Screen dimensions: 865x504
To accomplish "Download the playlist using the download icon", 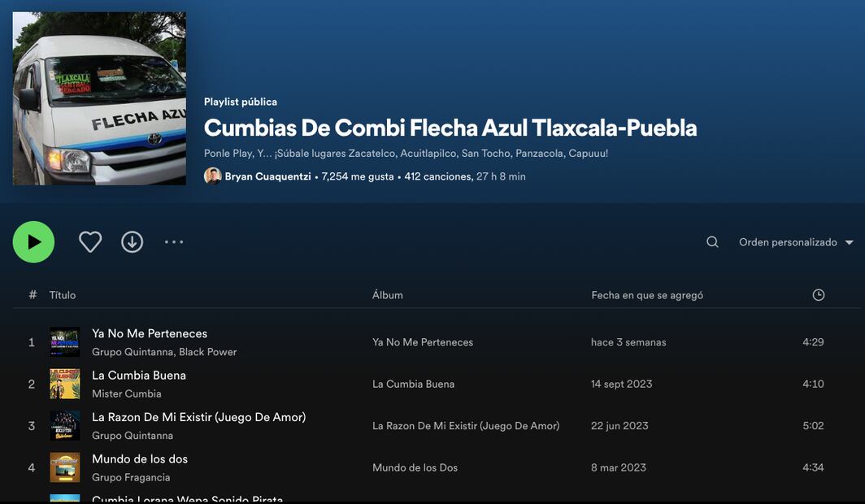I will pyautogui.click(x=132, y=241).
